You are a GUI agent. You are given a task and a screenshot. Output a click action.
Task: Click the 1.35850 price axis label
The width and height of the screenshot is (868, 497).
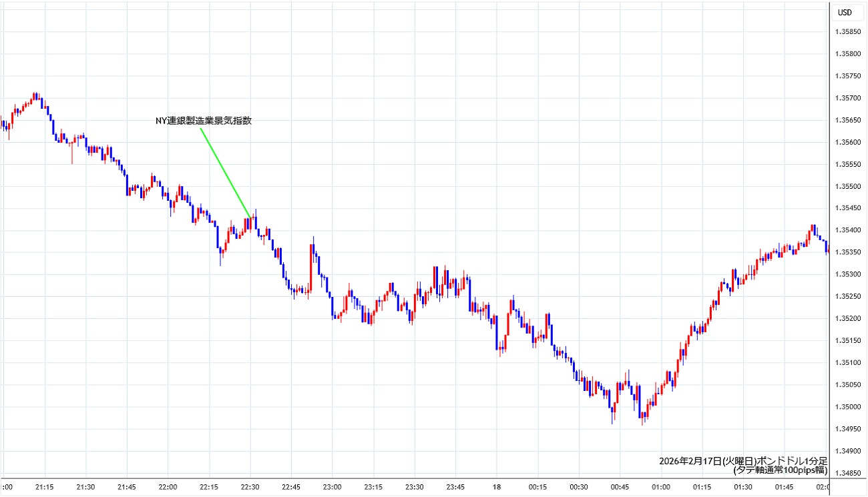[847, 32]
